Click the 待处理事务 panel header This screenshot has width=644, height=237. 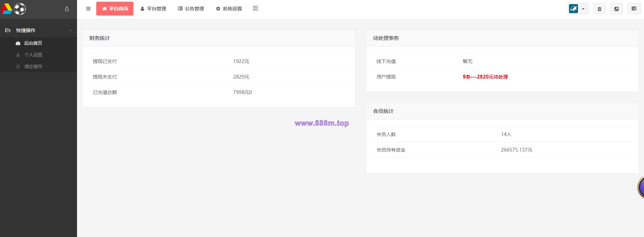coord(502,38)
